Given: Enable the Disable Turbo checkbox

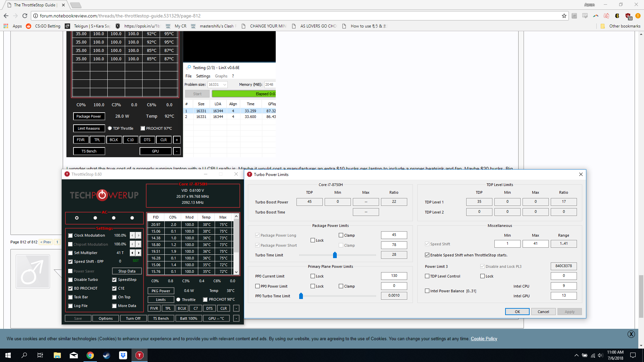Looking at the screenshot, I should pos(70,280).
